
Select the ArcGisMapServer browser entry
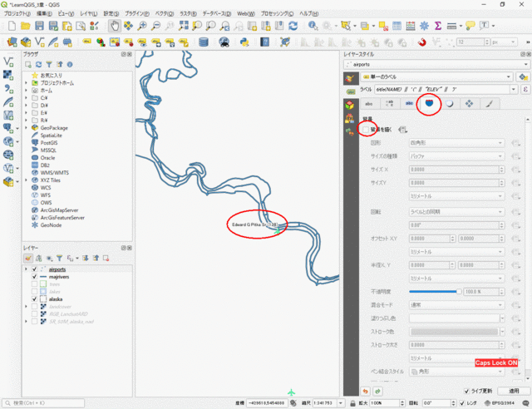[59, 210]
